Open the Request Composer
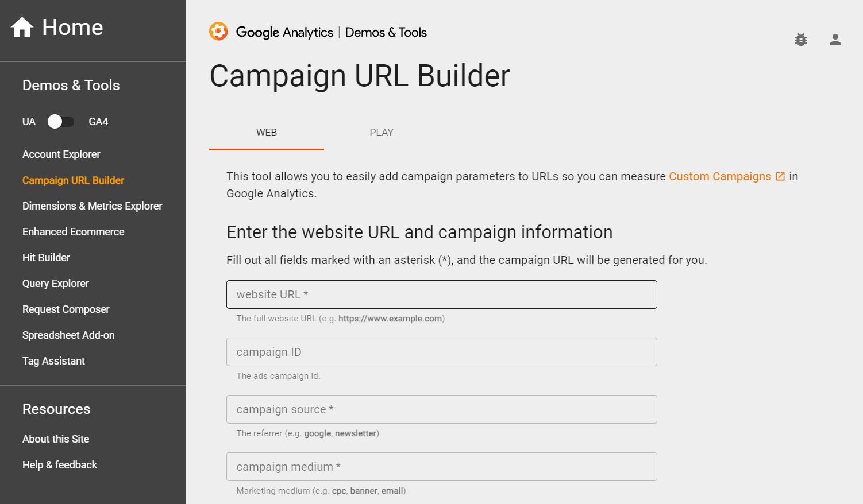This screenshot has height=504, width=863. (66, 309)
